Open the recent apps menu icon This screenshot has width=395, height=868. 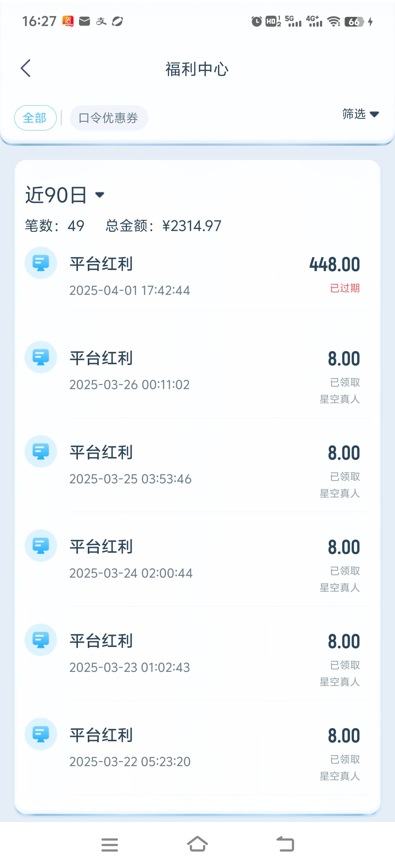(109, 845)
